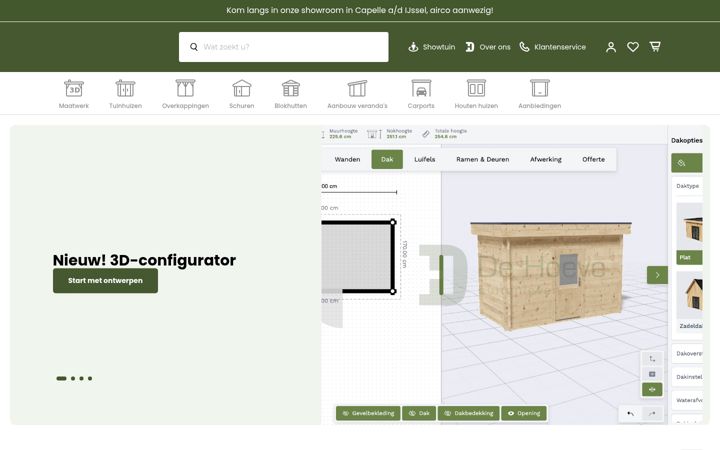The image size is (720, 450).
Task: Switch to the Offerte tab
Action: [x=593, y=159]
